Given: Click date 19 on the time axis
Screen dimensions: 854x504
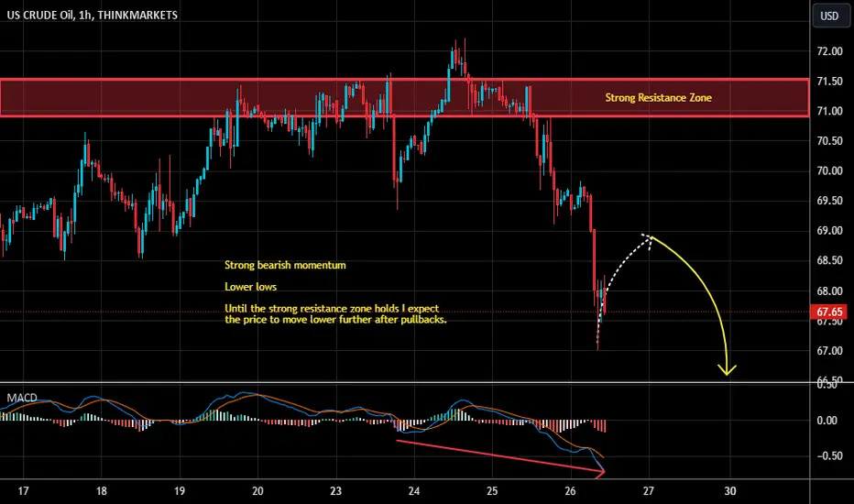Looking at the screenshot, I should click(180, 491).
